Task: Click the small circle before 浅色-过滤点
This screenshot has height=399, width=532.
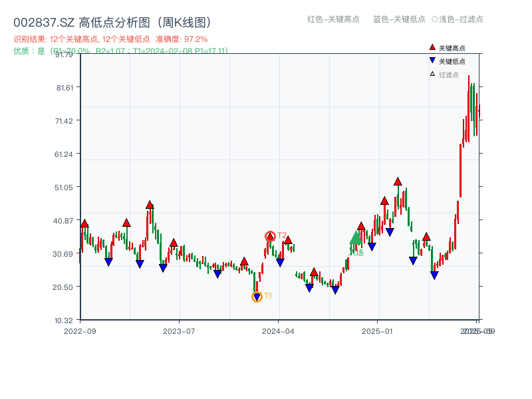Action: 435,19
